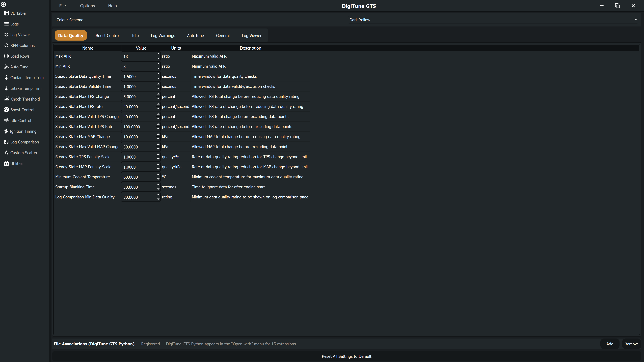Click the Value column header
This screenshot has width=644, height=362.
(x=141, y=48)
